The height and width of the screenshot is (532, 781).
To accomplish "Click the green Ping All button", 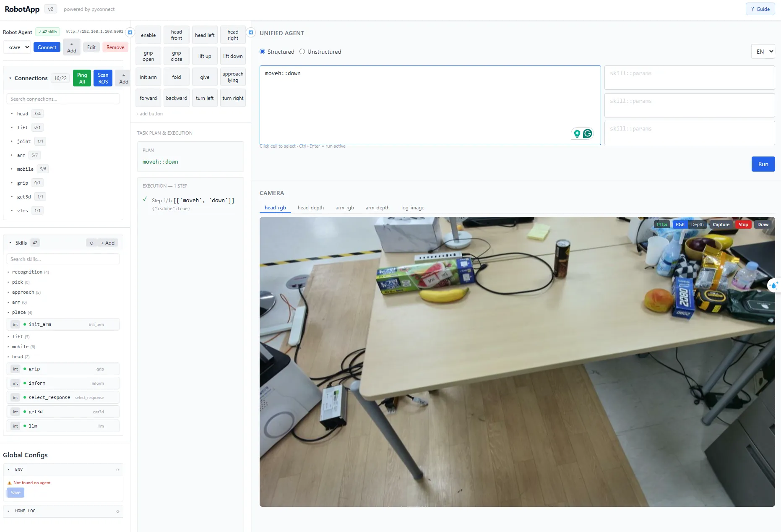I will click(x=82, y=78).
